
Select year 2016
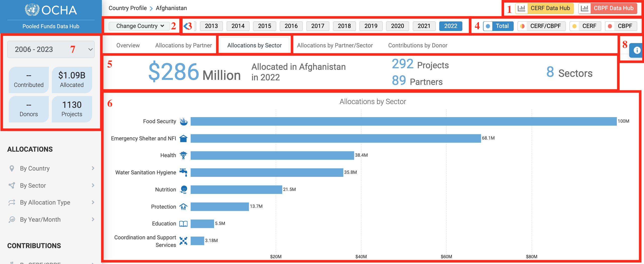[x=291, y=26]
